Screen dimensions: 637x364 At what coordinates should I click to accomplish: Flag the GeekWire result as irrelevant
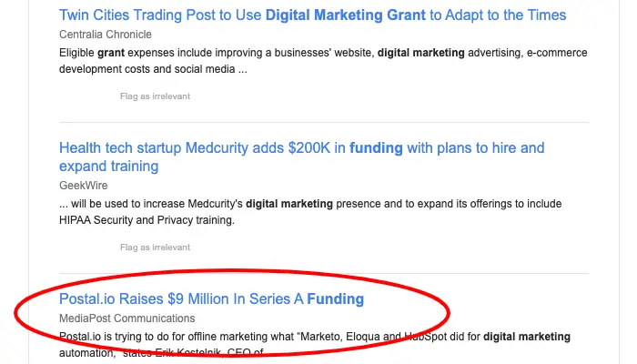[155, 247]
